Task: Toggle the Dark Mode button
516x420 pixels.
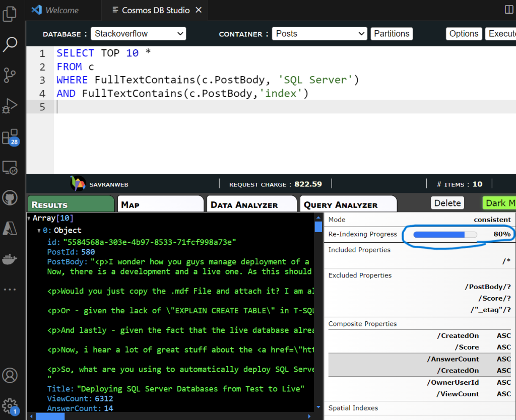Action: tap(499, 203)
